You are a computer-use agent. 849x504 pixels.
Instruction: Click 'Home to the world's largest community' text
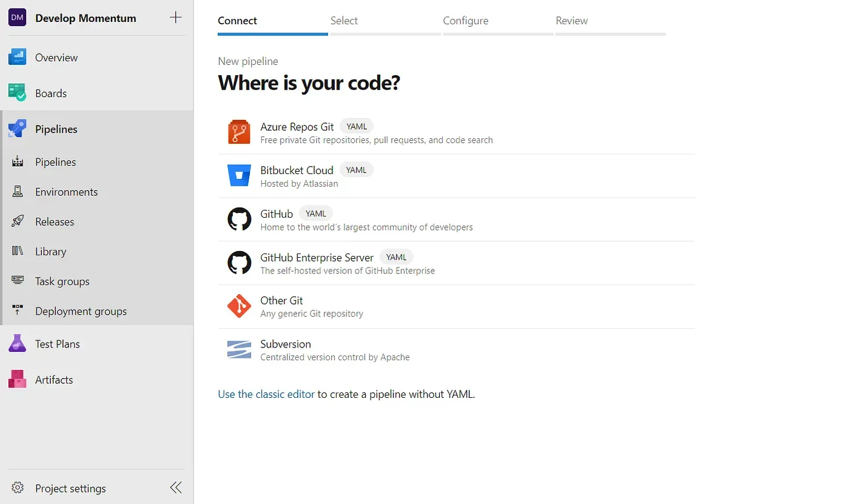click(x=366, y=227)
